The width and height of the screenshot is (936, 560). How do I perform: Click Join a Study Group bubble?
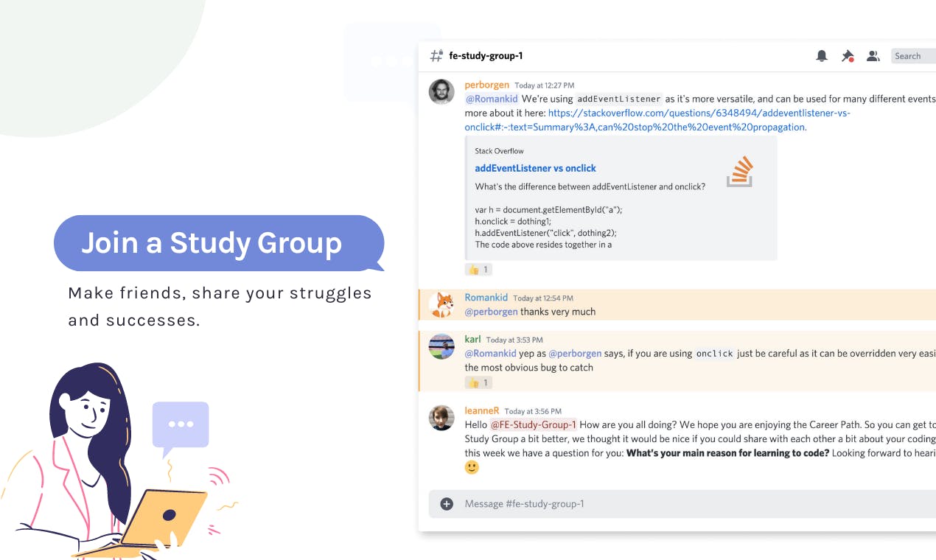tap(219, 243)
